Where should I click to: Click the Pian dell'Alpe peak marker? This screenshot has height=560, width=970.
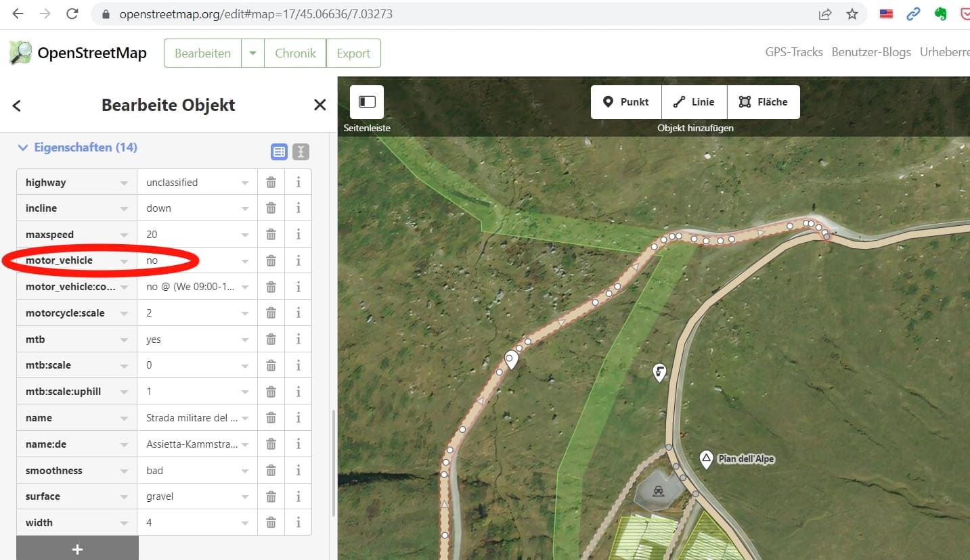click(x=706, y=459)
